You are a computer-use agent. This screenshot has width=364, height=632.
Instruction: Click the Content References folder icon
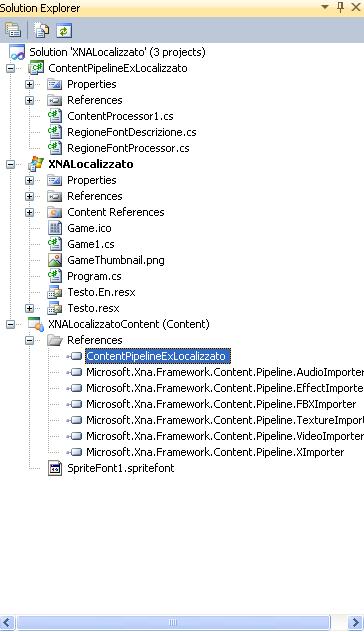tap(55, 212)
